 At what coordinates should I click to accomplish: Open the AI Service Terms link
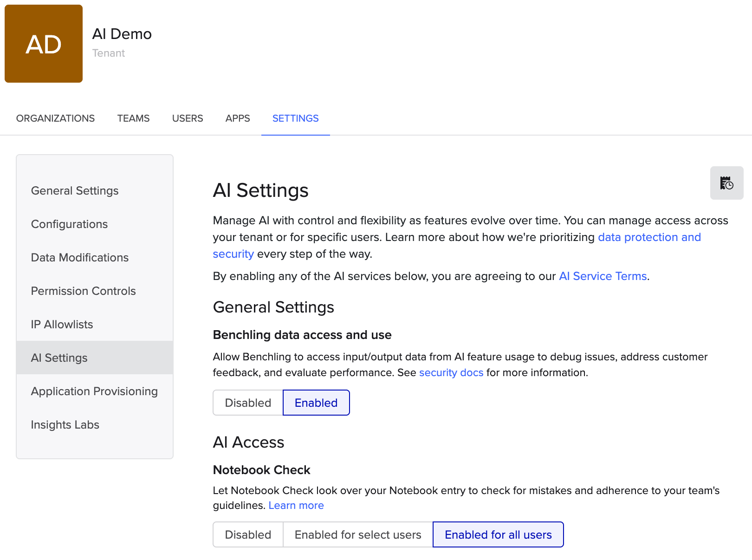coord(603,276)
